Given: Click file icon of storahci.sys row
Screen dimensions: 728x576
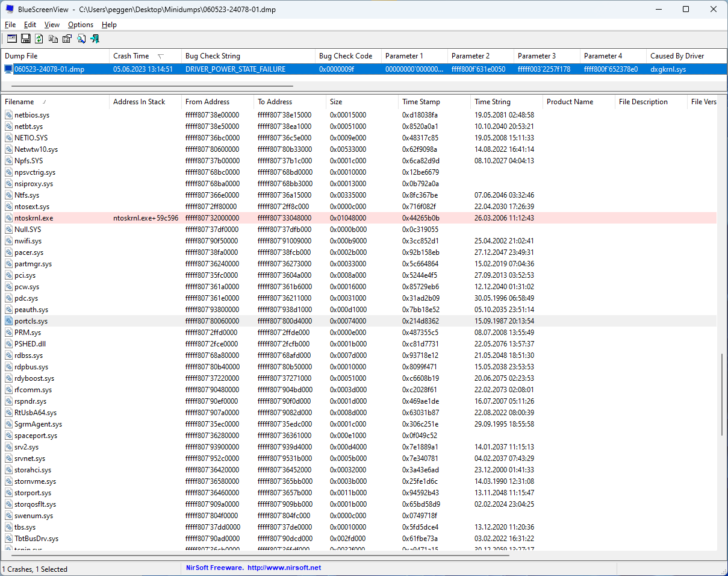Looking at the screenshot, I should tap(9, 470).
